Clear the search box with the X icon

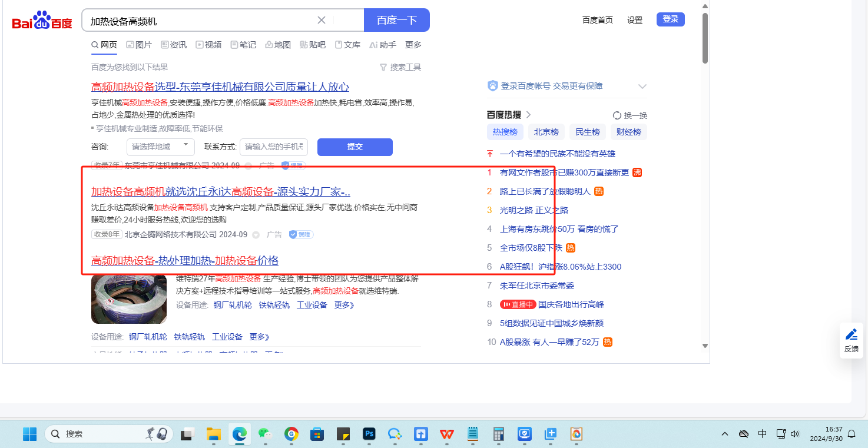322,20
